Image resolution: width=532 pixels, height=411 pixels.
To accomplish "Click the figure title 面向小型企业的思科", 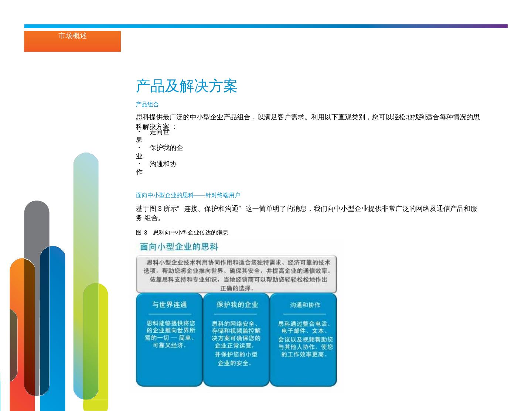I will pyautogui.click(x=179, y=247).
